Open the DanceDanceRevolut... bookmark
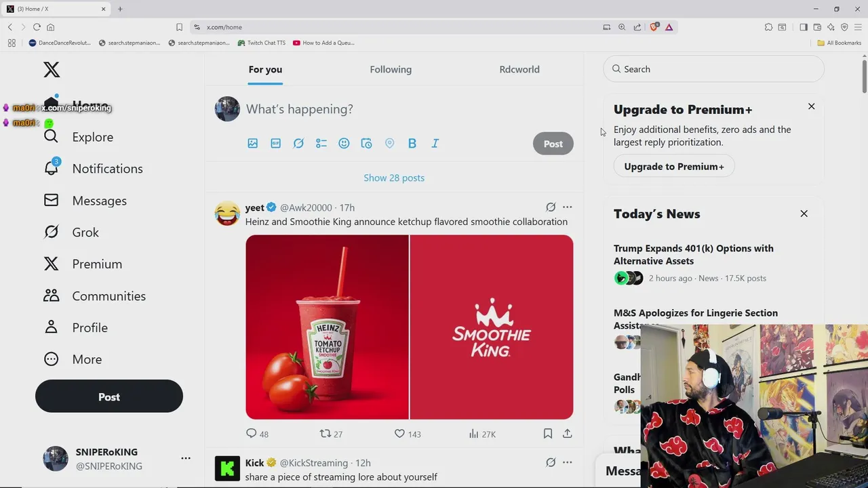This screenshot has width=868, height=488. click(60, 43)
